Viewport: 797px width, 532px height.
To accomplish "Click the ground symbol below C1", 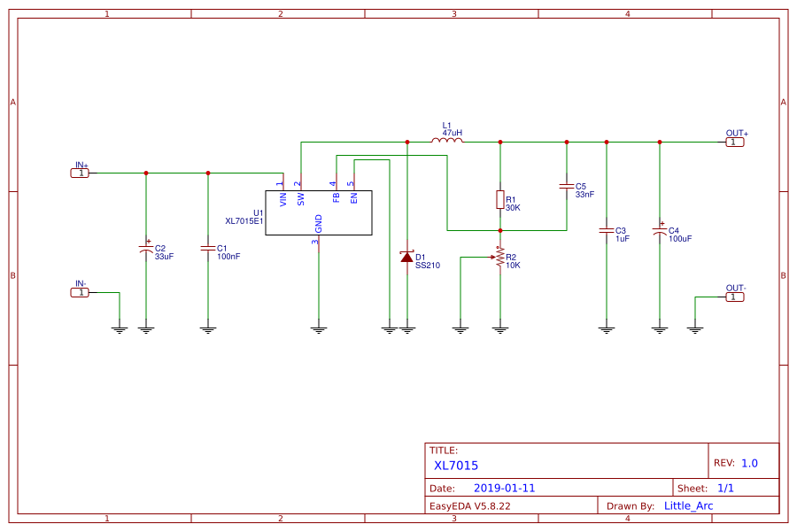I will click(x=207, y=328).
